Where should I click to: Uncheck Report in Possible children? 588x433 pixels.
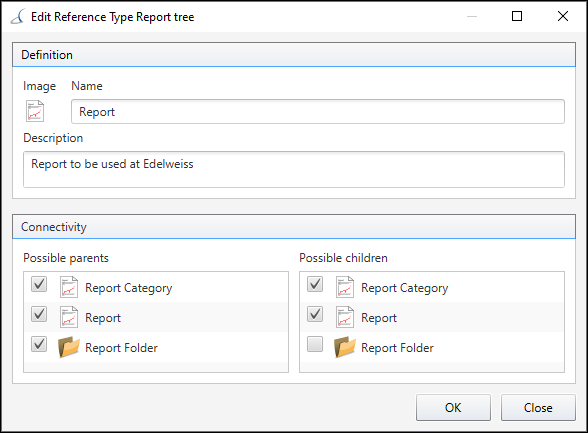click(x=315, y=314)
